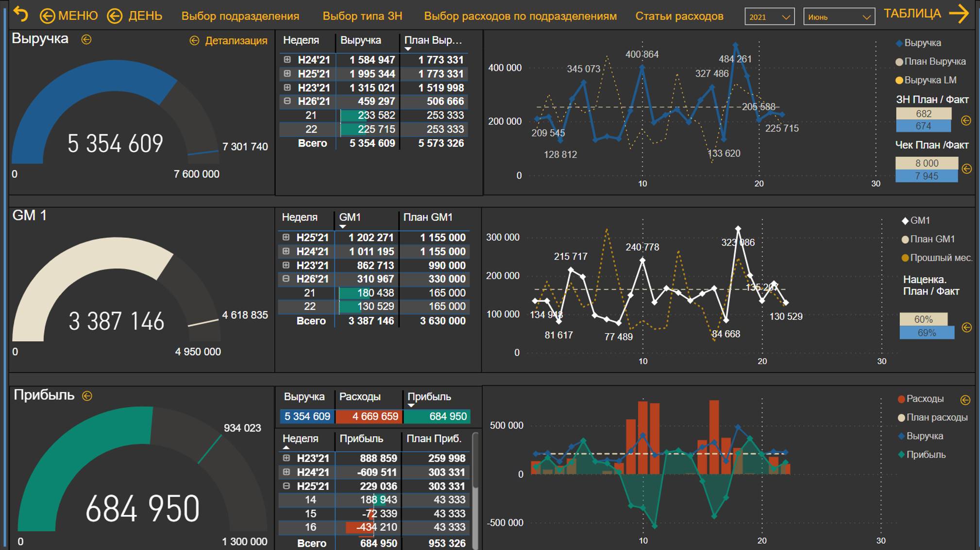Collapse week Н26'21 in GM1 table
980x550 pixels.
(286, 279)
